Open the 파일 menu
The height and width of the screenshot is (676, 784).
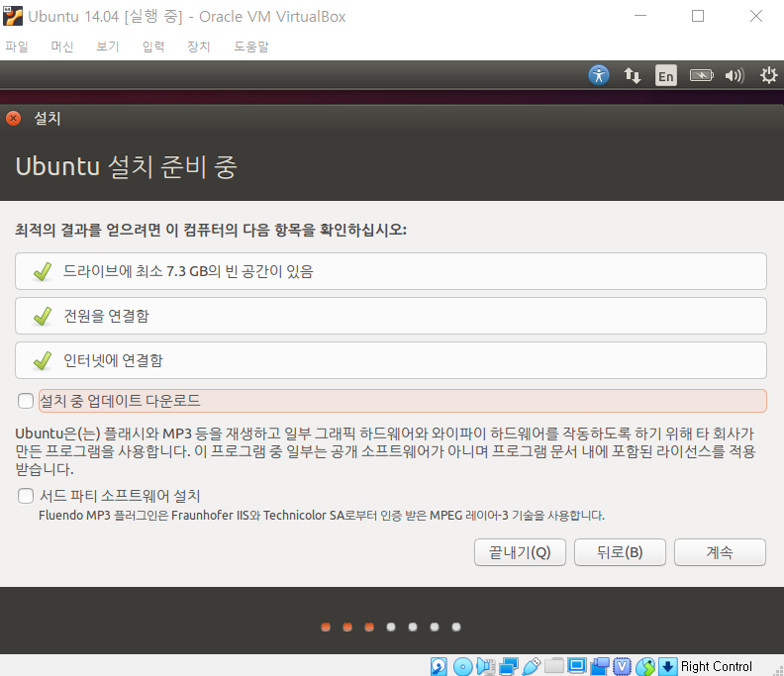click(x=17, y=47)
